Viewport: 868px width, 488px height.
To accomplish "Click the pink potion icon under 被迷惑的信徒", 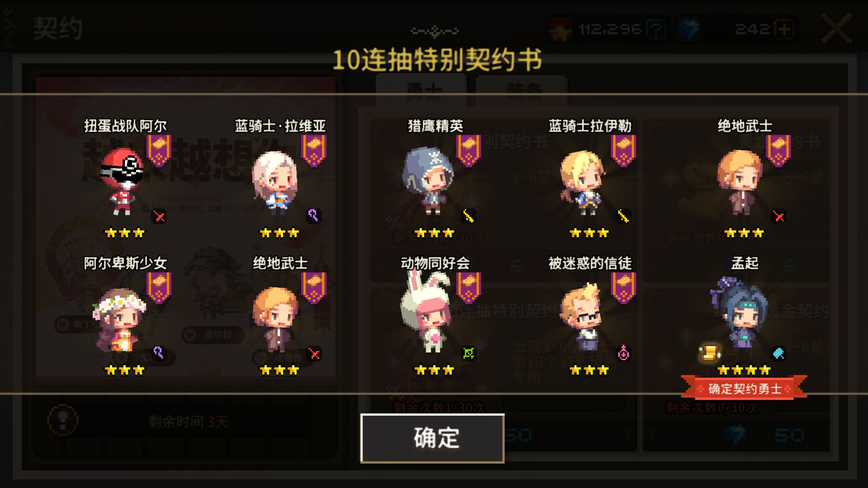I will 623,353.
